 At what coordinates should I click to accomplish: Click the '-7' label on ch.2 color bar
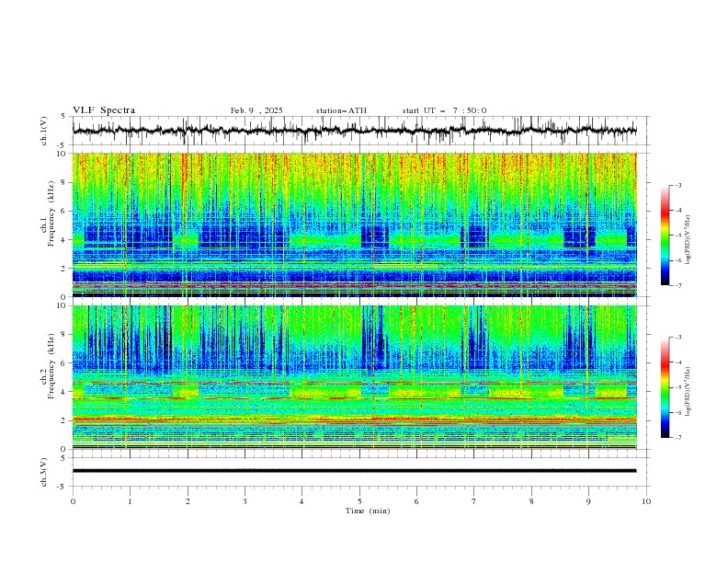tap(677, 438)
